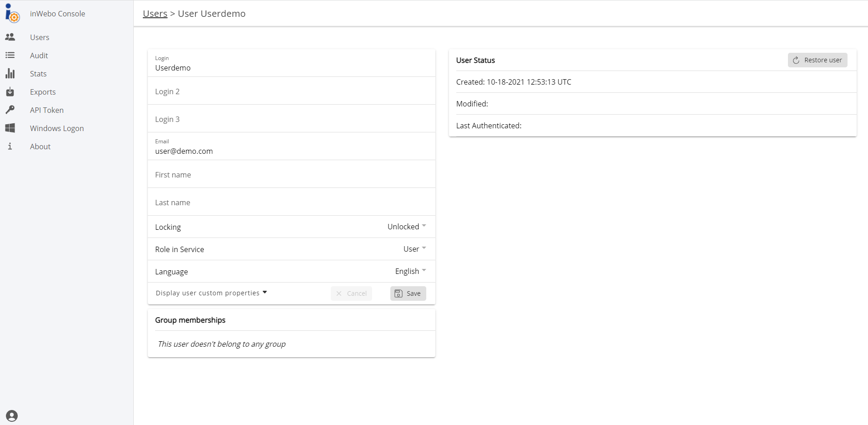This screenshot has width=868, height=425.
Task: Click the Stats bar chart icon
Action: point(10,73)
